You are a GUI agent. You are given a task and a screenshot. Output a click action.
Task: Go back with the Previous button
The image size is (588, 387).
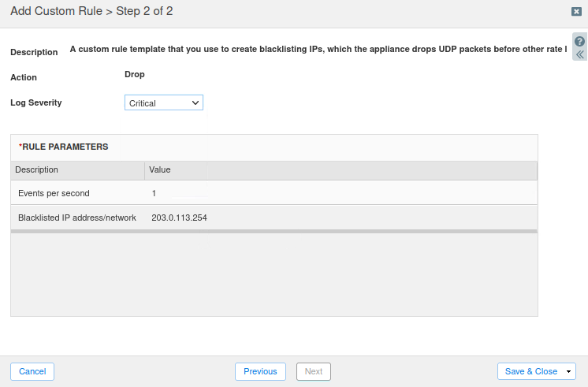coord(260,371)
